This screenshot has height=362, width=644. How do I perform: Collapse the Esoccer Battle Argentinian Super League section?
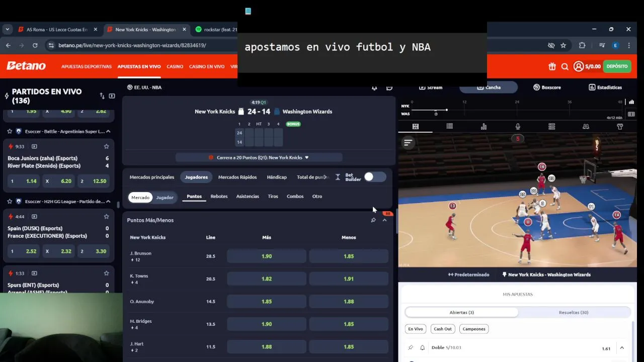click(x=108, y=131)
